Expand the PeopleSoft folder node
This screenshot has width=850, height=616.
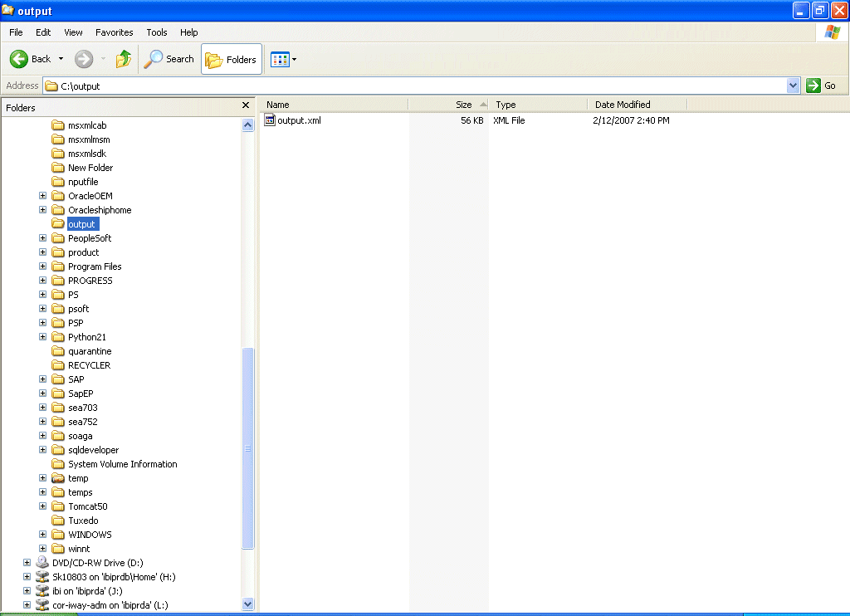[43, 238]
